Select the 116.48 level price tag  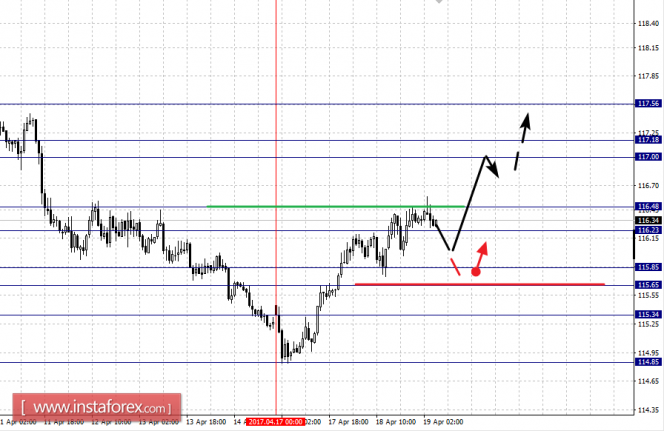tap(648, 207)
